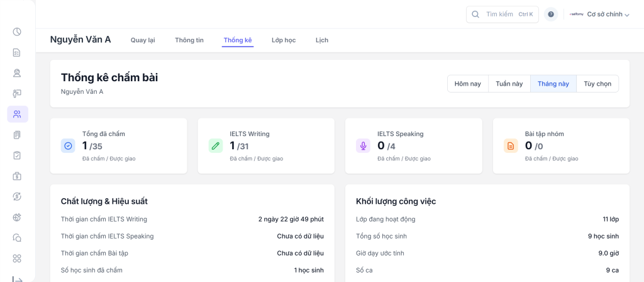Click the globe icon in sidebar

(17, 217)
